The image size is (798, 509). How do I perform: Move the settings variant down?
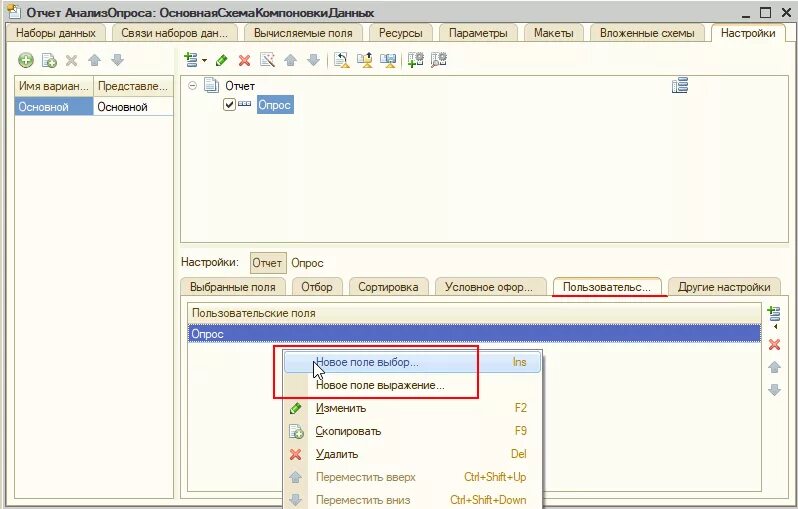[118, 60]
